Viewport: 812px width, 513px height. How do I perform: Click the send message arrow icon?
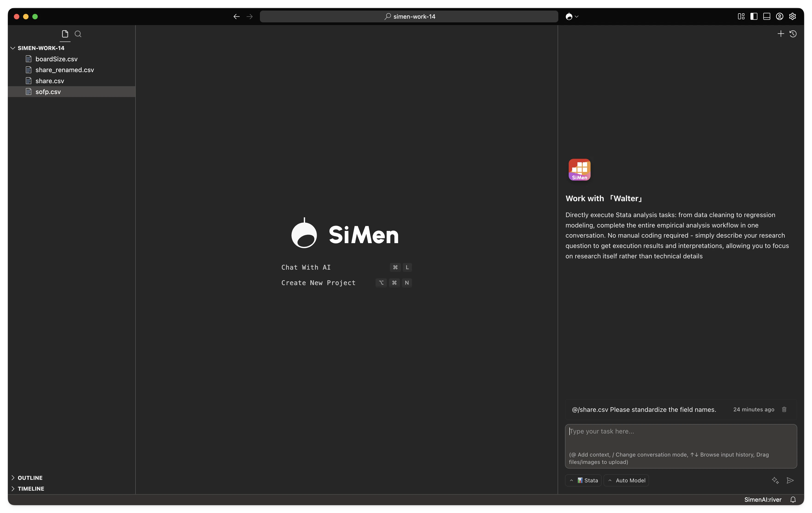pos(790,480)
